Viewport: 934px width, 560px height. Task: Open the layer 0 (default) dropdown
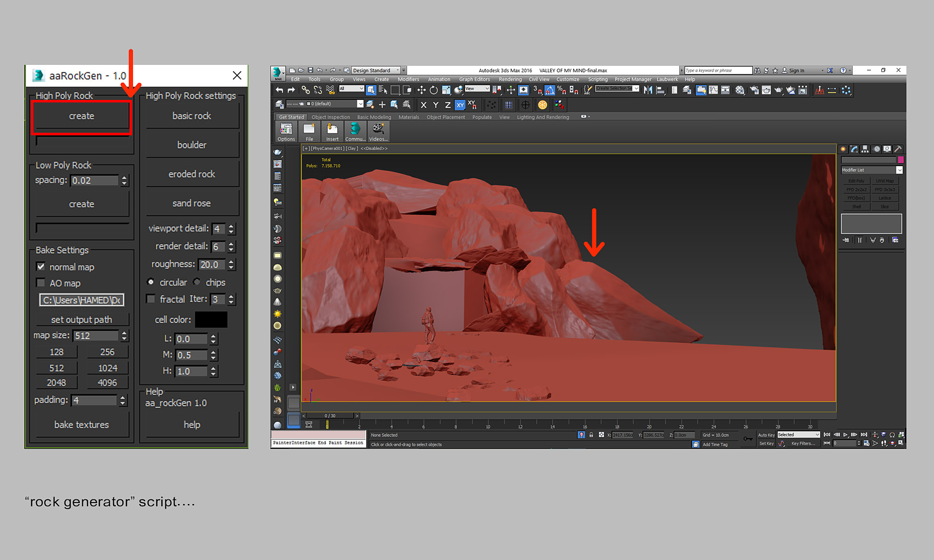[360, 104]
